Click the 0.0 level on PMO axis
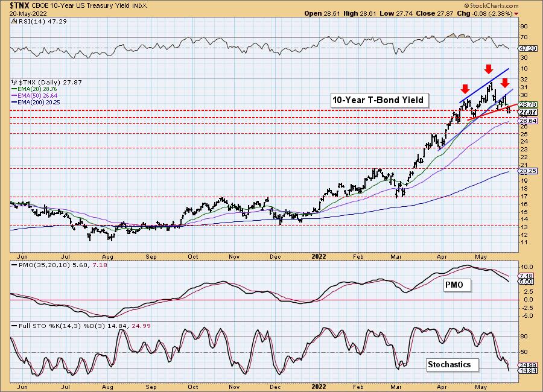Screen dimensions: 543x392 click(528, 300)
